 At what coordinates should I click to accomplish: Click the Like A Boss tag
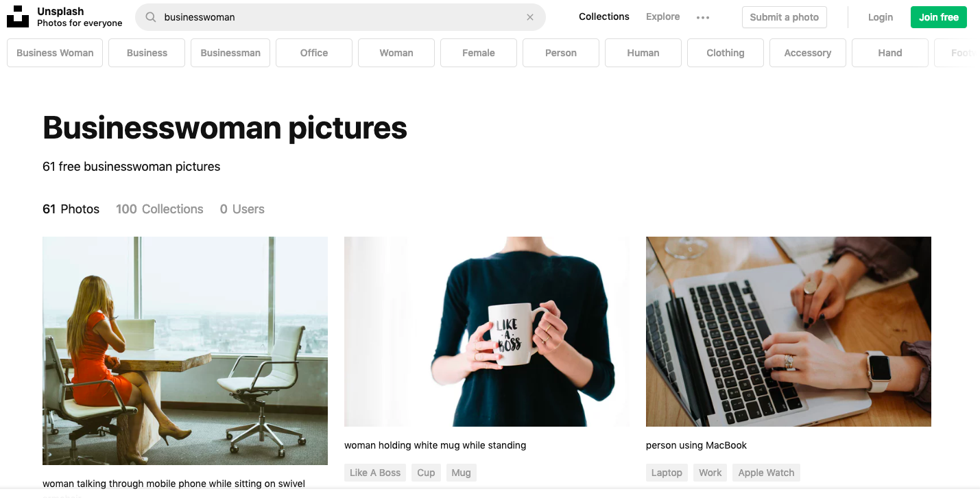pos(375,473)
